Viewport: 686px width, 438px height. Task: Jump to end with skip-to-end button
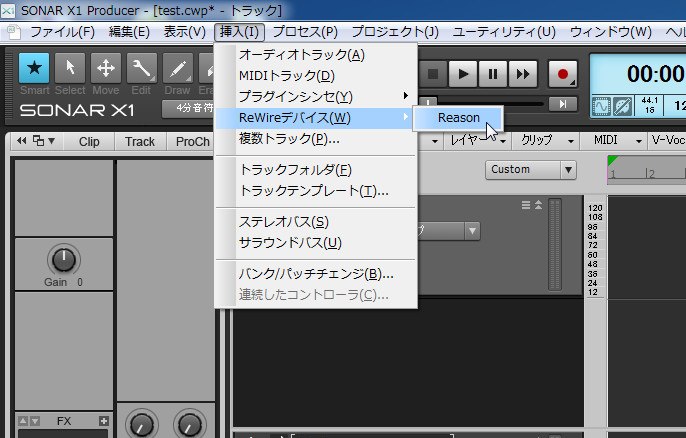tap(563, 104)
